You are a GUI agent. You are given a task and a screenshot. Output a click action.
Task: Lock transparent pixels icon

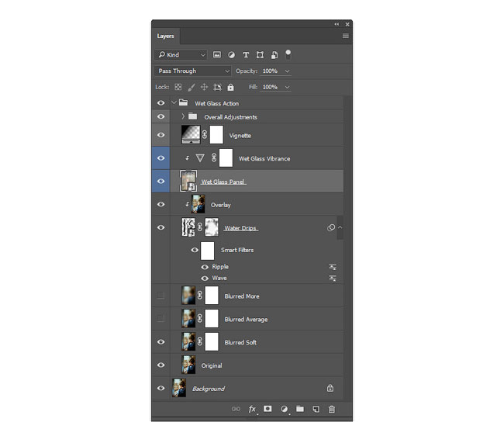pyautogui.click(x=178, y=87)
